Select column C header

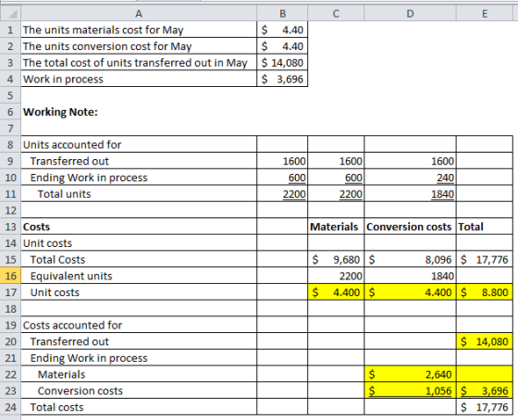[336, 14]
